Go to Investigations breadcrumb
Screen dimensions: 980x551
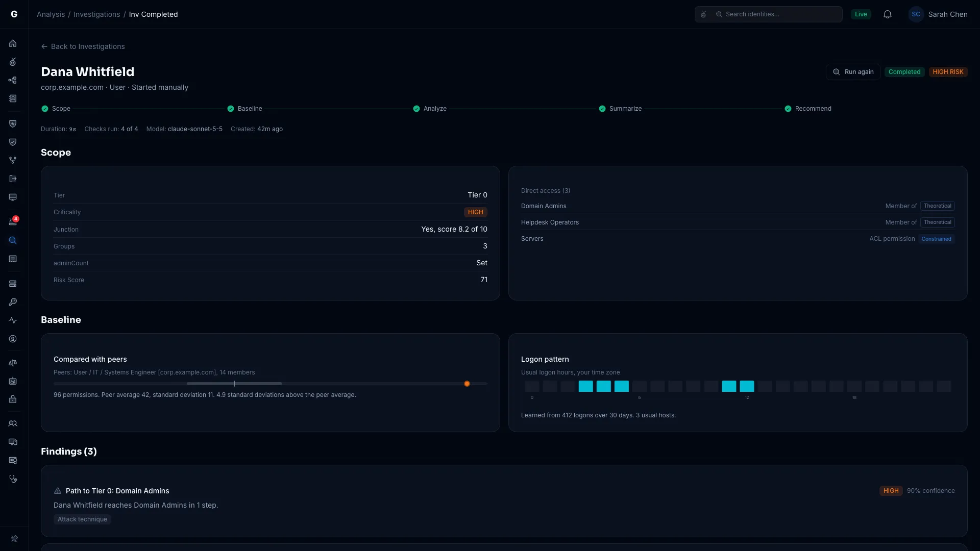point(97,14)
